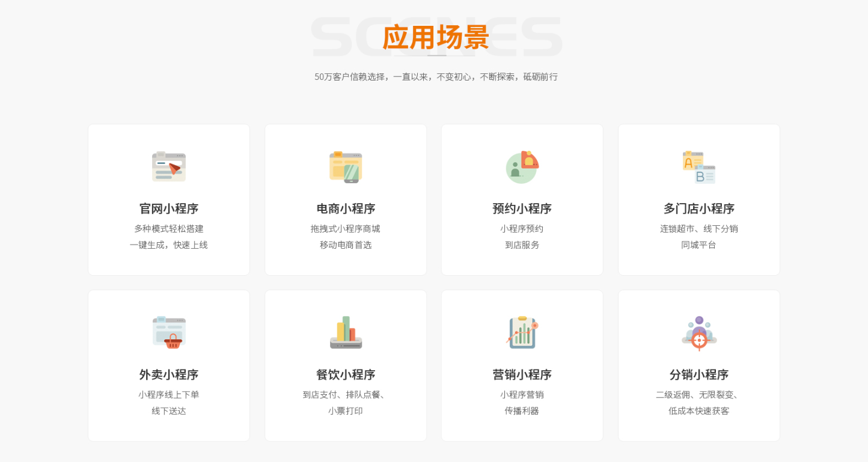Open the 官网小程序 title link
The width and height of the screenshot is (868, 462).
point(168,208)
